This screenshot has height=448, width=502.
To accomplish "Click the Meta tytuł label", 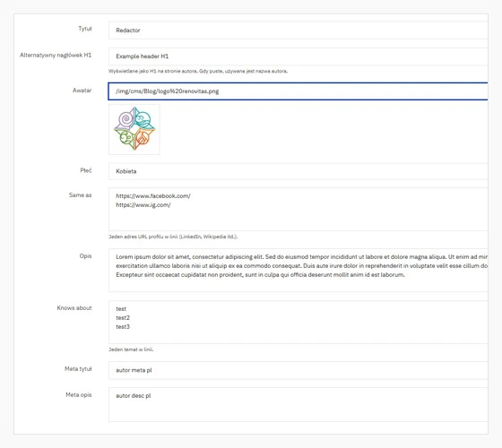I will tap(78, 369).
